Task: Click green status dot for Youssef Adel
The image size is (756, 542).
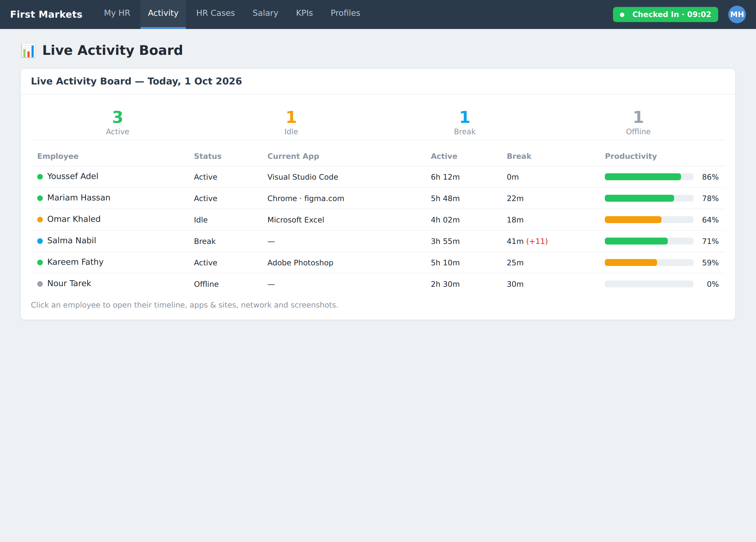Action: pyautogui.click(x=40, y=177)
